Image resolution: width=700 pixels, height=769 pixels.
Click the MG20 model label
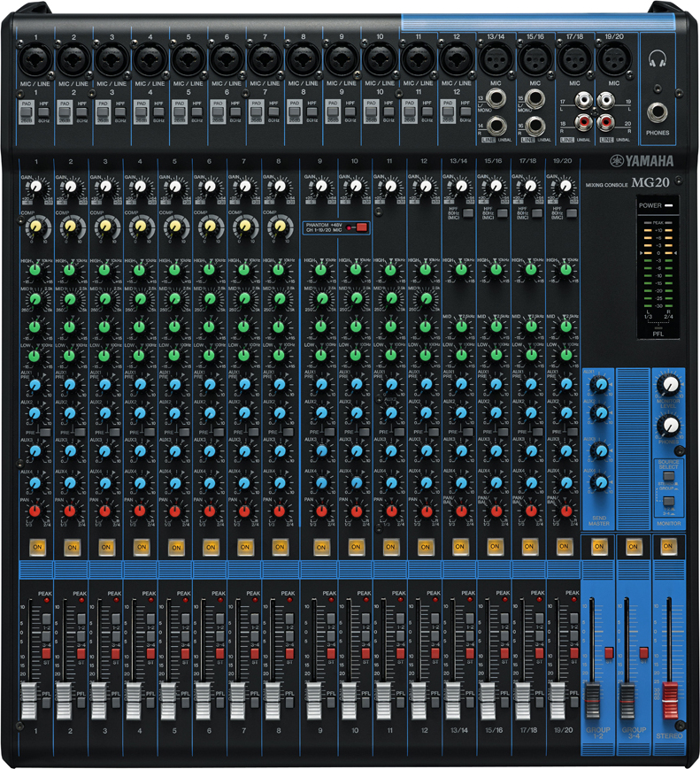[x=650, y=182]
